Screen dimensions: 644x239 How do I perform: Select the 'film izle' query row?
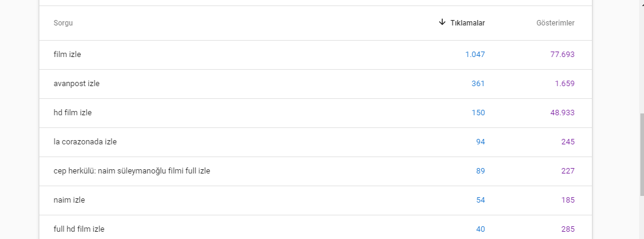316,55
